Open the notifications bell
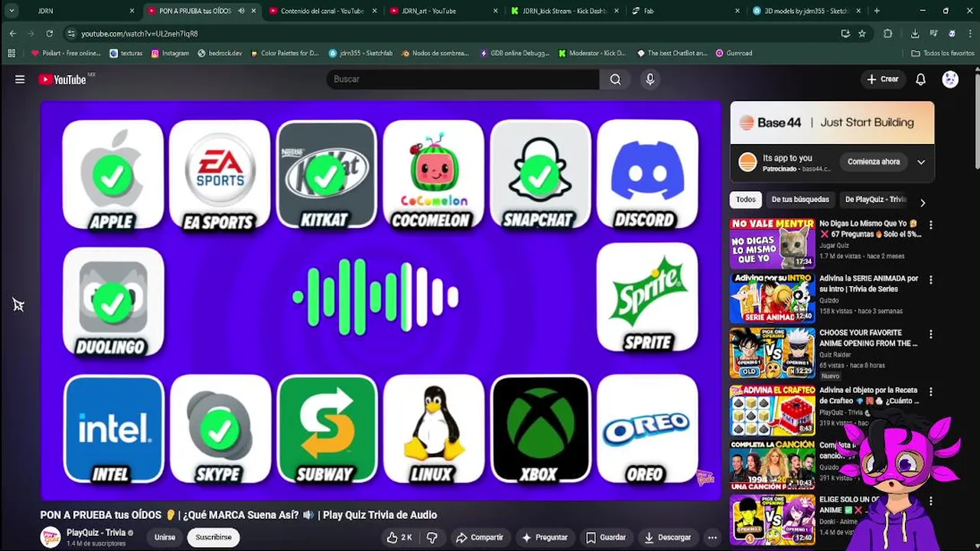Screen dimensions: 980x551 tap(921, 80)
